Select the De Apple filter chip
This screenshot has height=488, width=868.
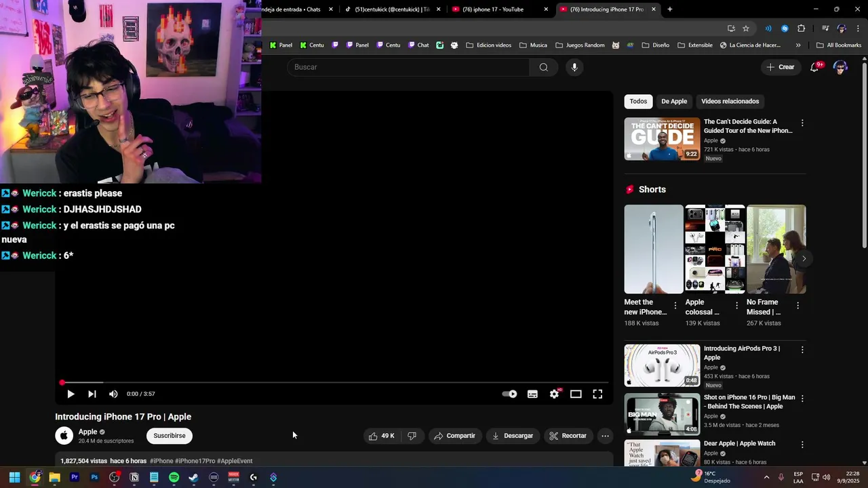(674, 101)
